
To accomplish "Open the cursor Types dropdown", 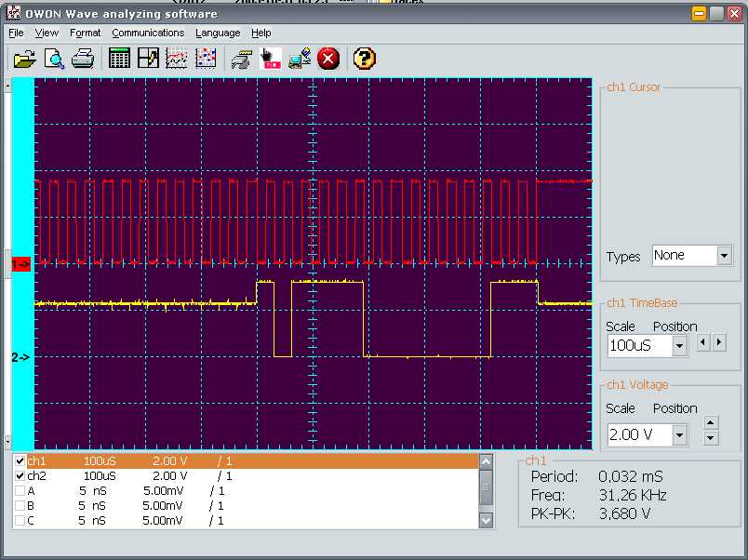I will click(x=724, y=256).
